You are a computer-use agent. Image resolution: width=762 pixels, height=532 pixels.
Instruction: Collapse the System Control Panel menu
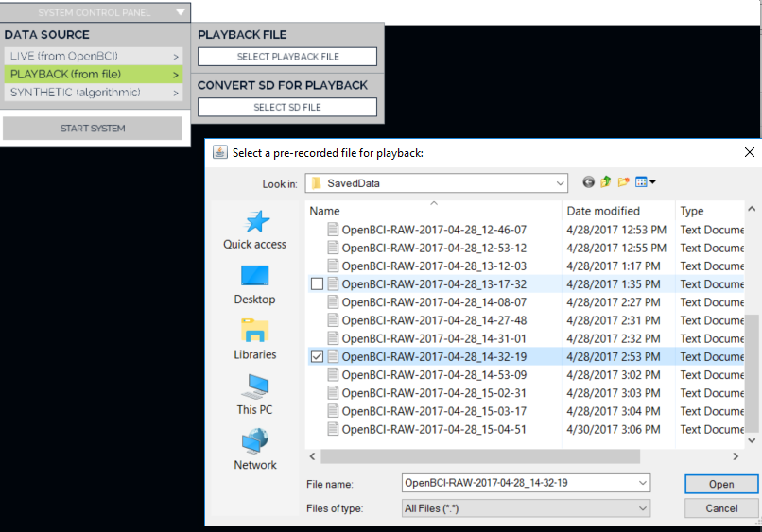(x=182, y=13)
